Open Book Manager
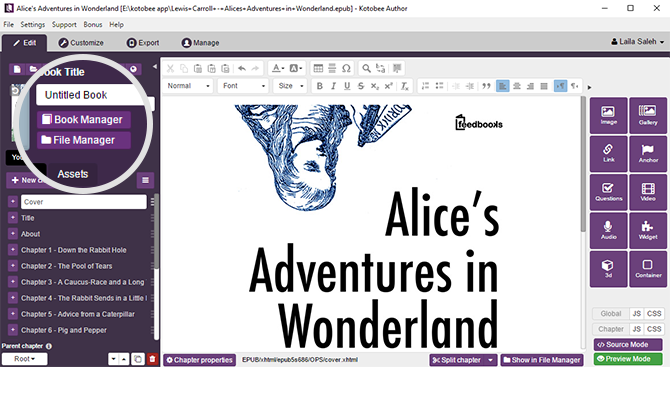Screen dimensions: 670x410 point(84,120)
